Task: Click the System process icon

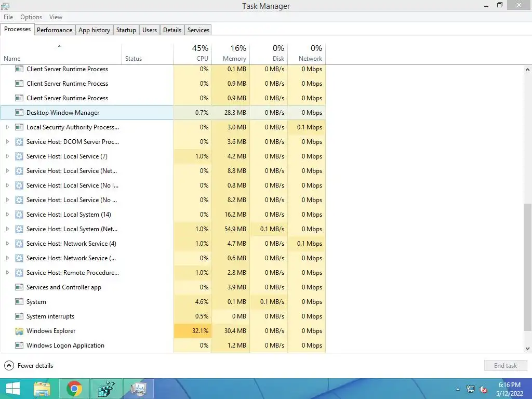Action: pyautogui.click(x=19, y=302)
